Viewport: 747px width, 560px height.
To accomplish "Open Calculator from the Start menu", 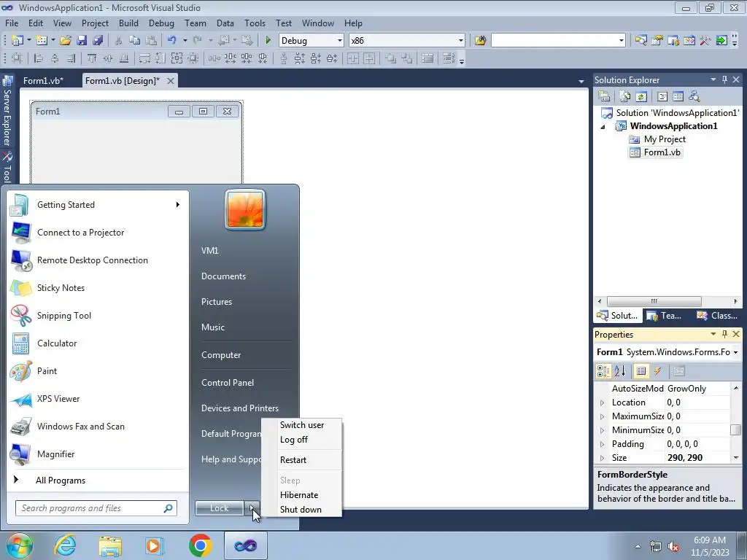I will (x=97, y=343).
